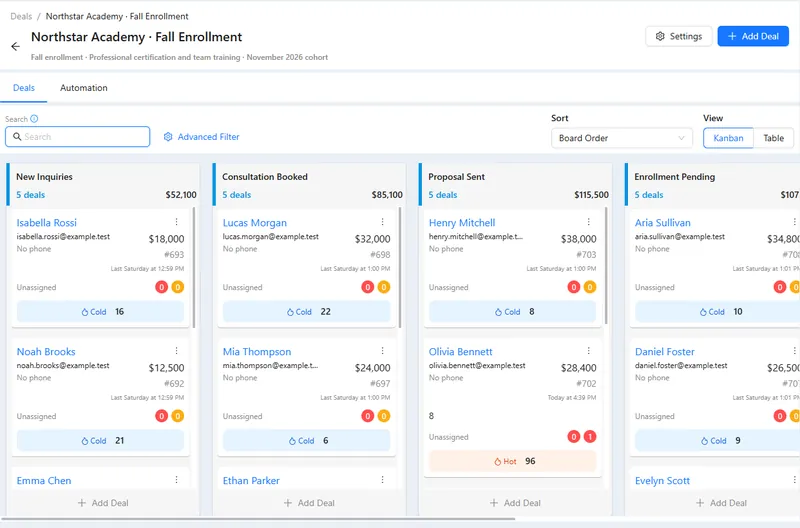Switch to the Automation tab
This screenshot has width=800, height=528.
[x=84, y=88]
